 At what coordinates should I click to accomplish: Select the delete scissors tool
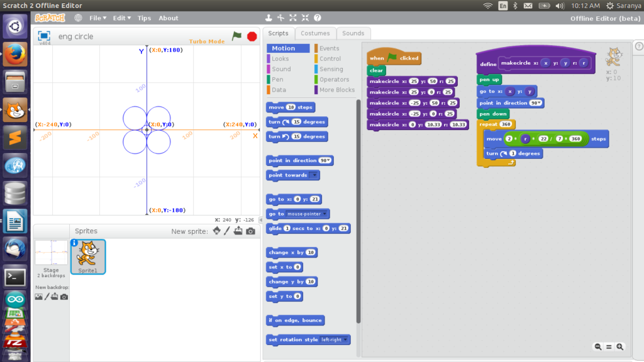280,18
